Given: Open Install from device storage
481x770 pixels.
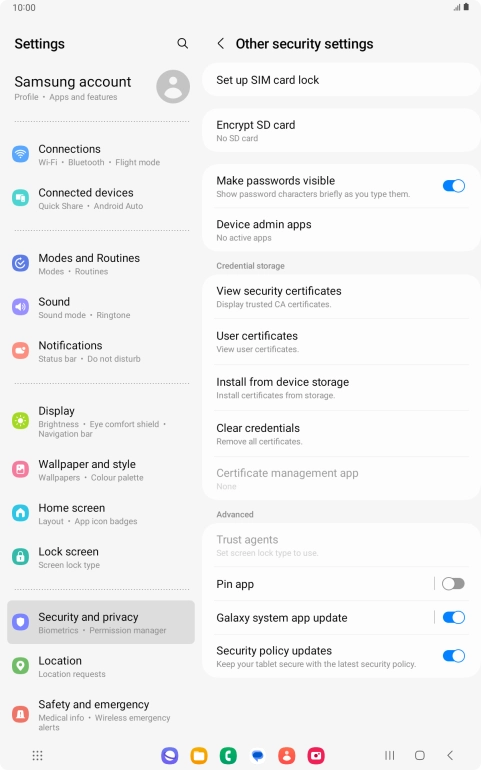Looking at the screenshot, I should coord(341,388).
